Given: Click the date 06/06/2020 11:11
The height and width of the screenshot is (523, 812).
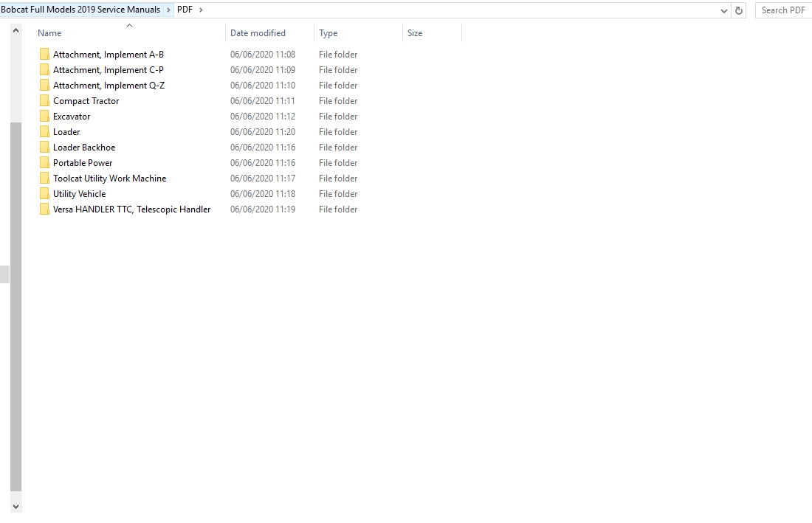Looking at the screenshot, I should pos(263,101).
